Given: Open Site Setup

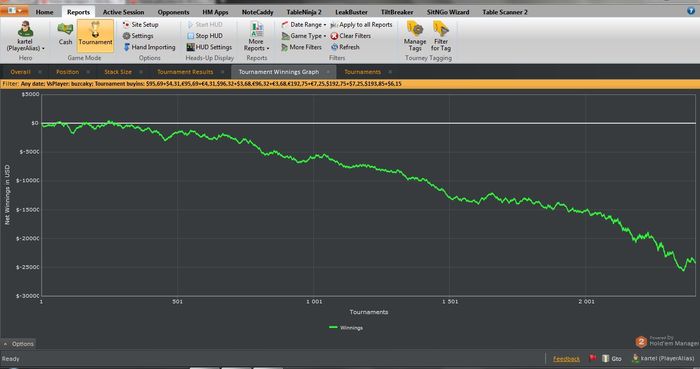Looking at the screenshot, I should (141, 25).
